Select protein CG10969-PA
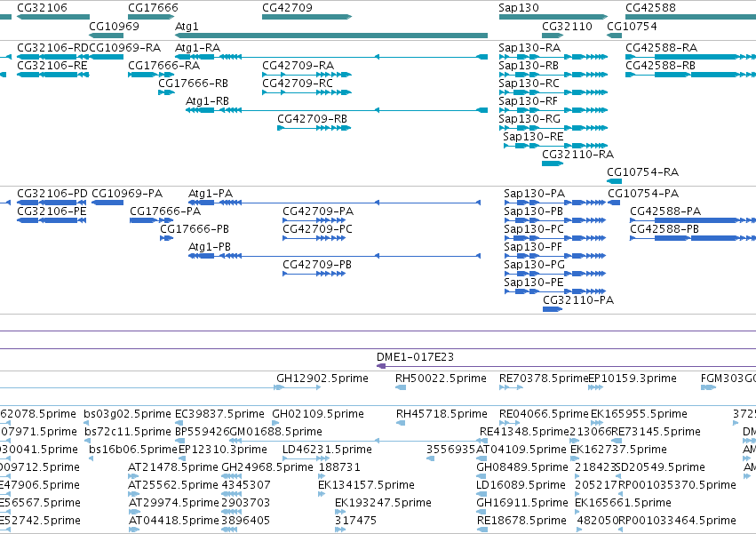This screenshot has height=534, width=756. tap(107, 203)
